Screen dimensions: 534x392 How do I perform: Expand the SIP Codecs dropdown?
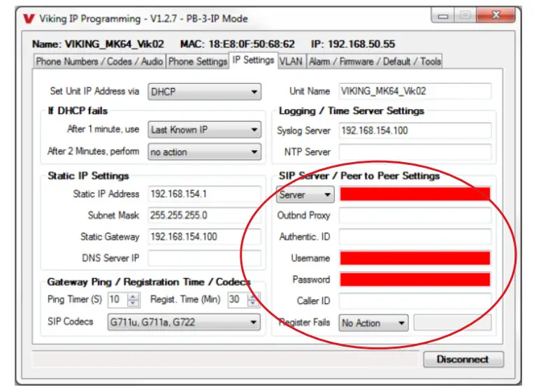pos(184,322)
